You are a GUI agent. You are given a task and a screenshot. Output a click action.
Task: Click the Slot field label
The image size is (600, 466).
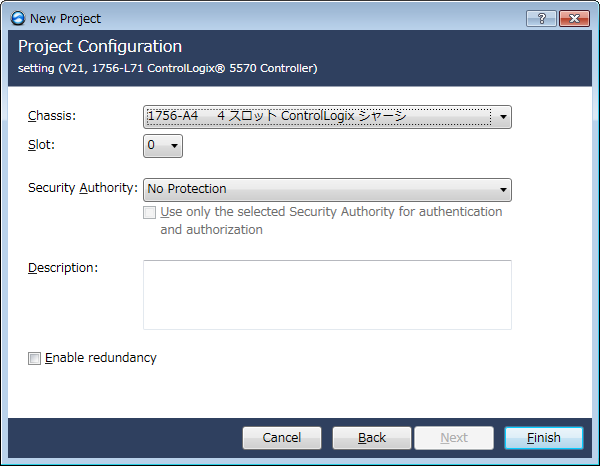(x=42, y=145)
